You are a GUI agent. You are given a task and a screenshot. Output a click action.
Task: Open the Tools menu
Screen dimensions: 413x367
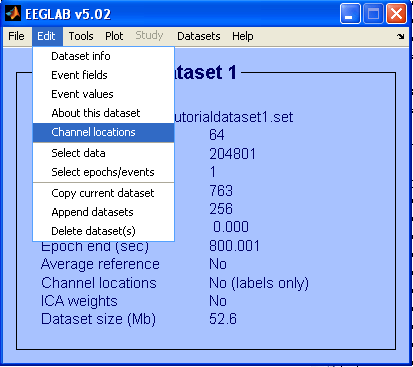[81, 36]
